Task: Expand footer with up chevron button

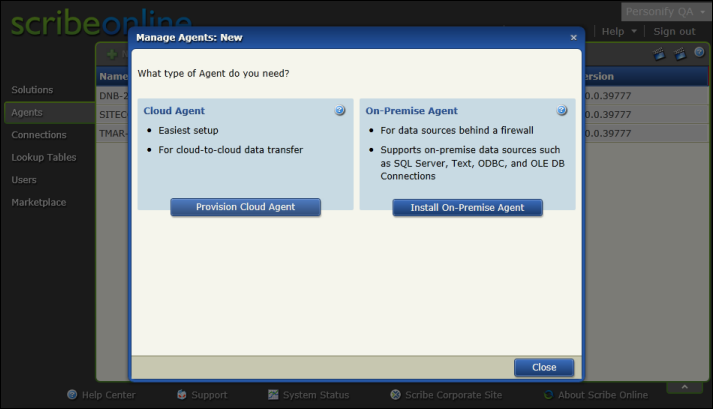Action: (x=685, y=387)
